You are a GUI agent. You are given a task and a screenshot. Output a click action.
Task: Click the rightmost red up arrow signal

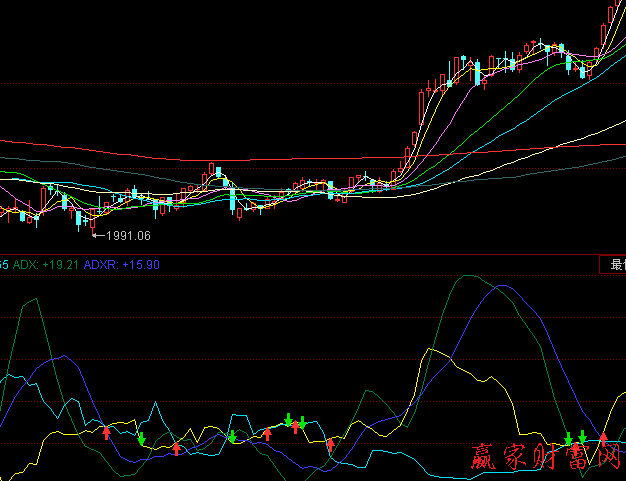click(603, 438)
